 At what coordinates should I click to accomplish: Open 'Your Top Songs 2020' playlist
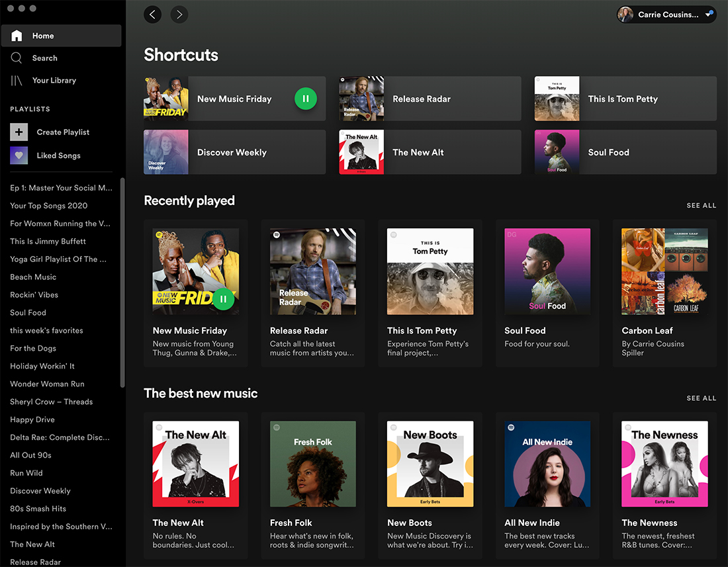(49, 206)
